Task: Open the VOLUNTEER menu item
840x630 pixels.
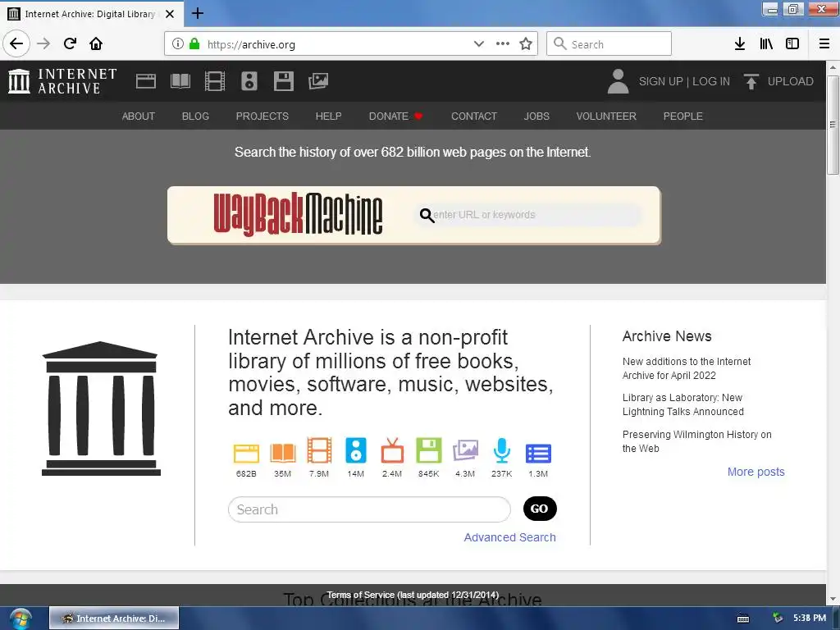Action: click(606, 116)
